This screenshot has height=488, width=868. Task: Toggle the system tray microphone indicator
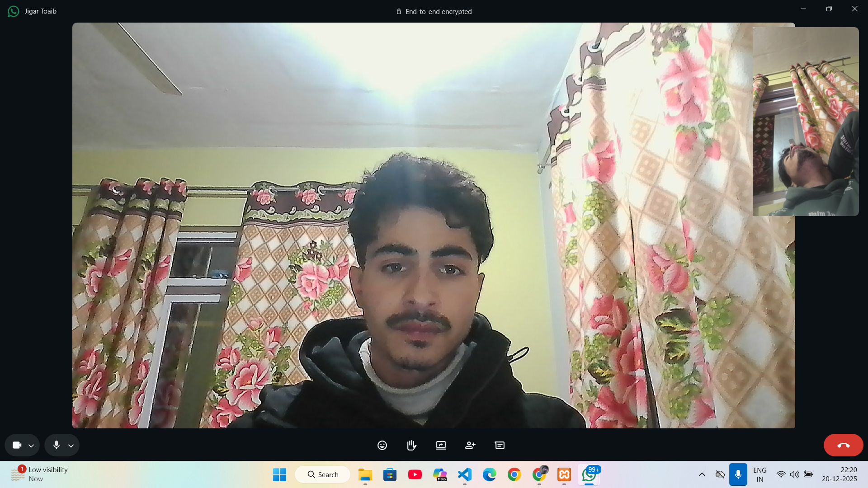(738, 474)
